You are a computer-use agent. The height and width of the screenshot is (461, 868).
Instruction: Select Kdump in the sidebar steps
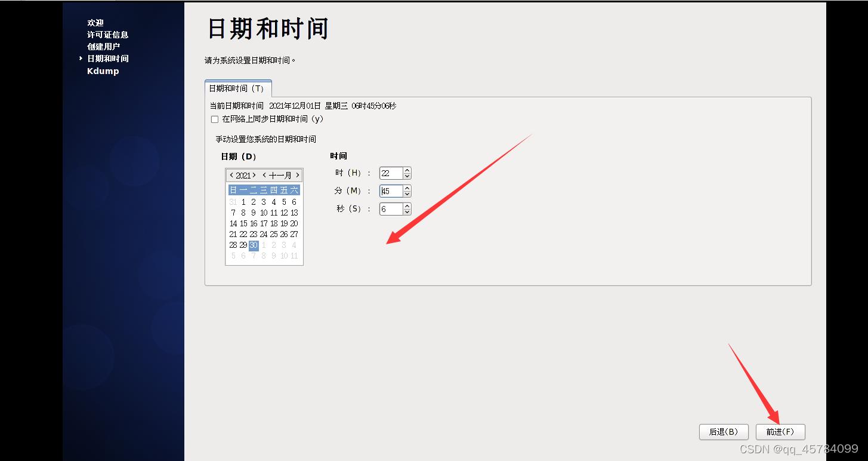coord(103,71)
